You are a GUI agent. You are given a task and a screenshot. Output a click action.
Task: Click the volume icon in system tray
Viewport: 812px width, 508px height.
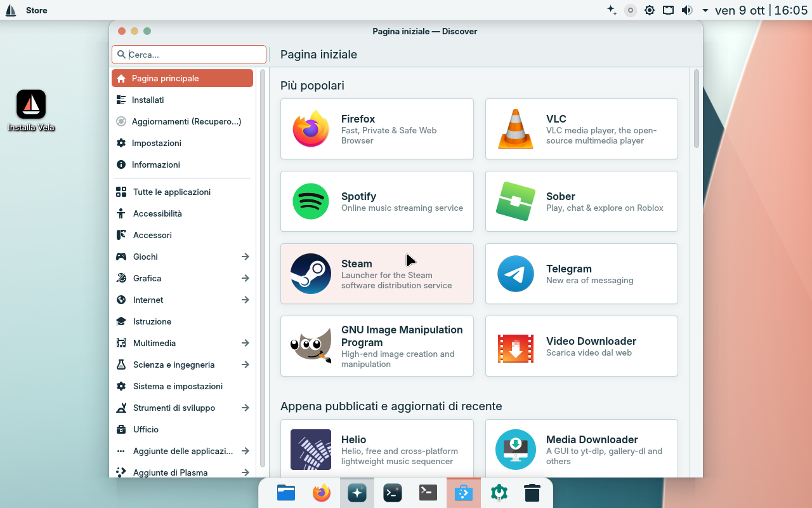point(686,10)
